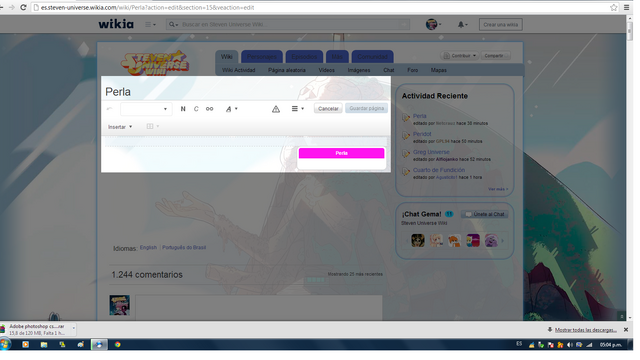640x360 pixels.
Task: Click the volume icon in system tray
Action: pyautogui.click(x=570, y=345)
